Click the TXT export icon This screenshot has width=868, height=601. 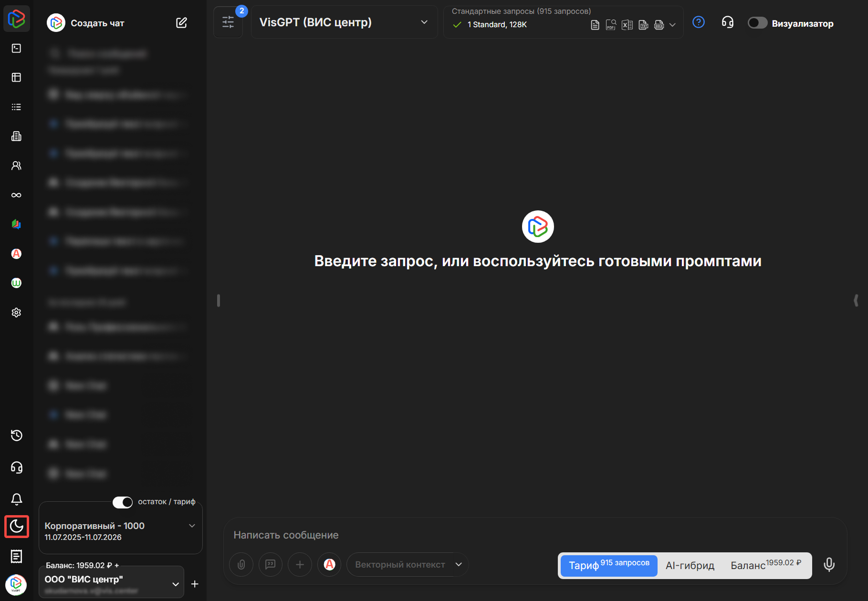(643, 25)
